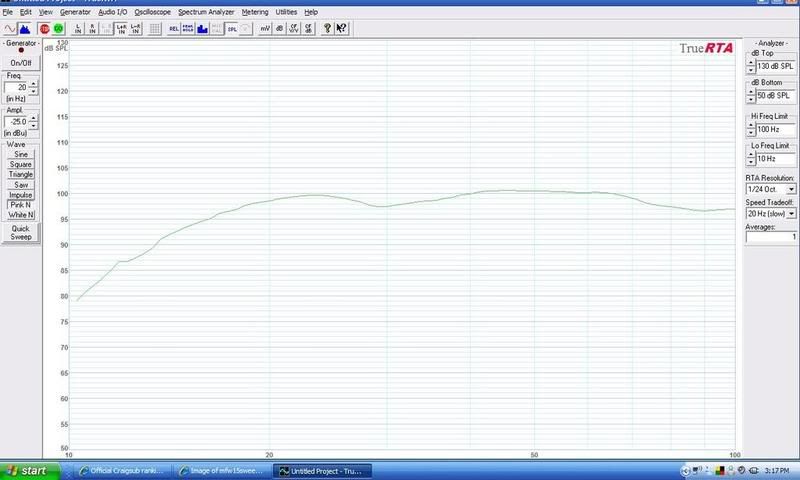This screenshot has height=480, width=800.
Task: Select the Pink N noise option
Action: pos(21,205)
